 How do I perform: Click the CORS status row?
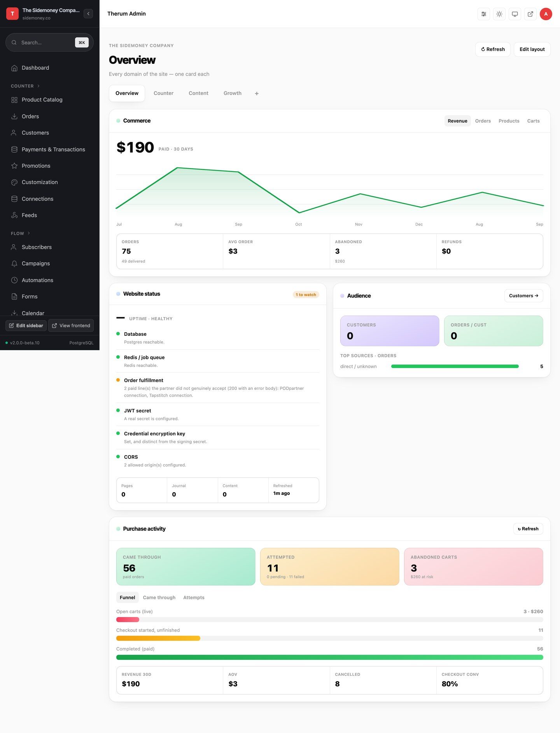(x=218, y=461)
